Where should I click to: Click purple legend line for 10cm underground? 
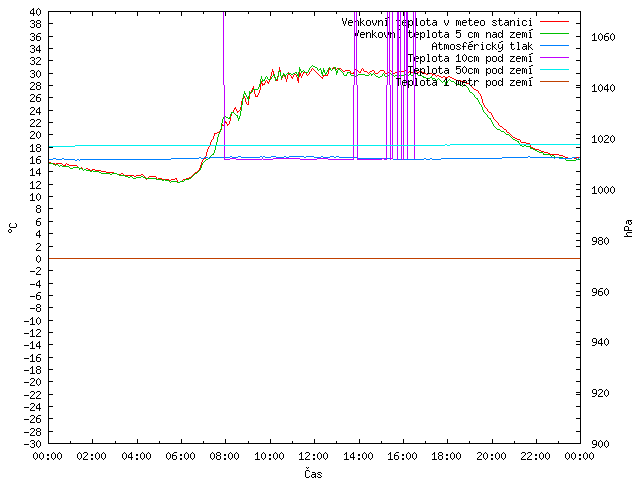coord(554,58)
